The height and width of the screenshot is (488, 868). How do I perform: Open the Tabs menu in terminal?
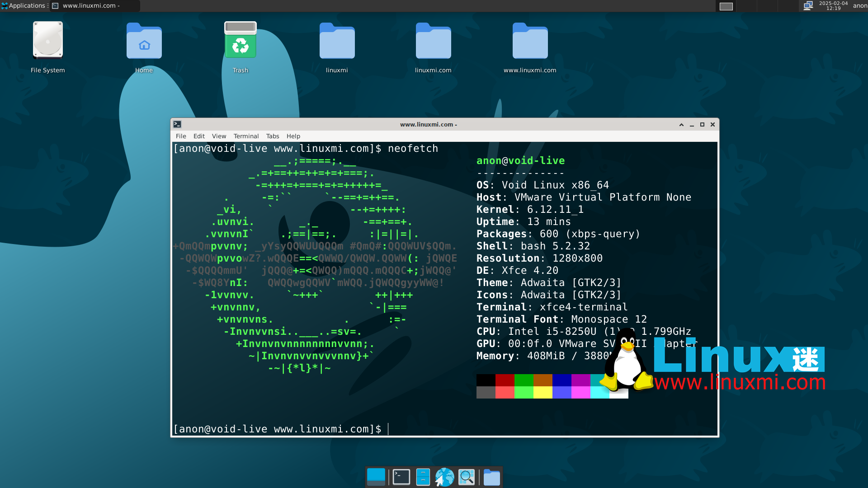(x=272, y=136)
